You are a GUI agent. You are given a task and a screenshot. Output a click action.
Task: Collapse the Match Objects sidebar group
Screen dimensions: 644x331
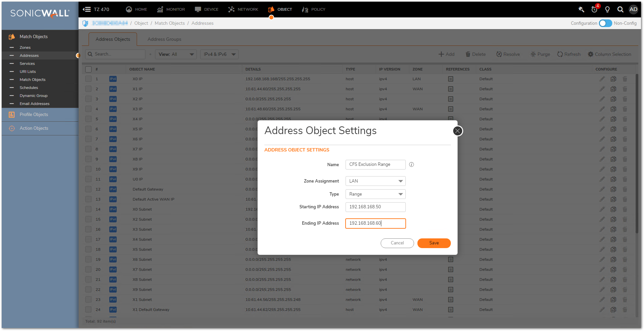[40, 37]
